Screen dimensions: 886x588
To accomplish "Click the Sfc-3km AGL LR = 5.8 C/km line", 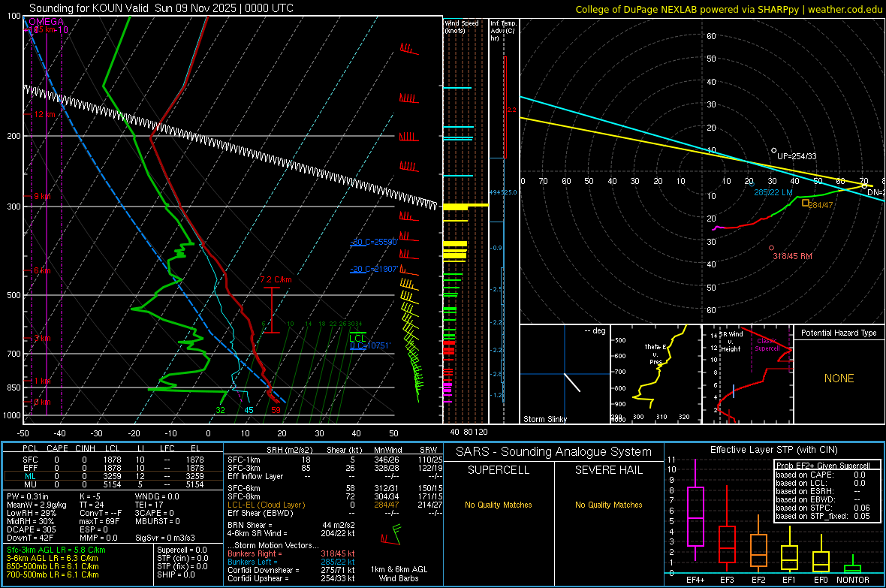I will coord(56,550).
